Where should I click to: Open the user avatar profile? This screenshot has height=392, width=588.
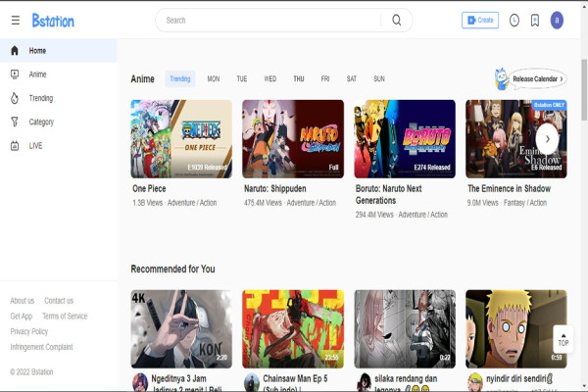pos(557,21)
